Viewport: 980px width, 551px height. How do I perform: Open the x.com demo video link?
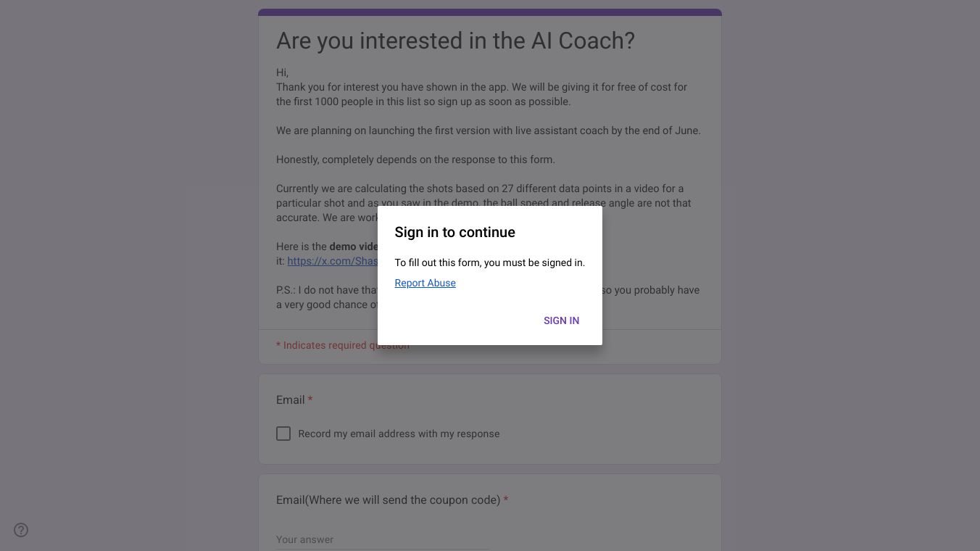[332, 261]
